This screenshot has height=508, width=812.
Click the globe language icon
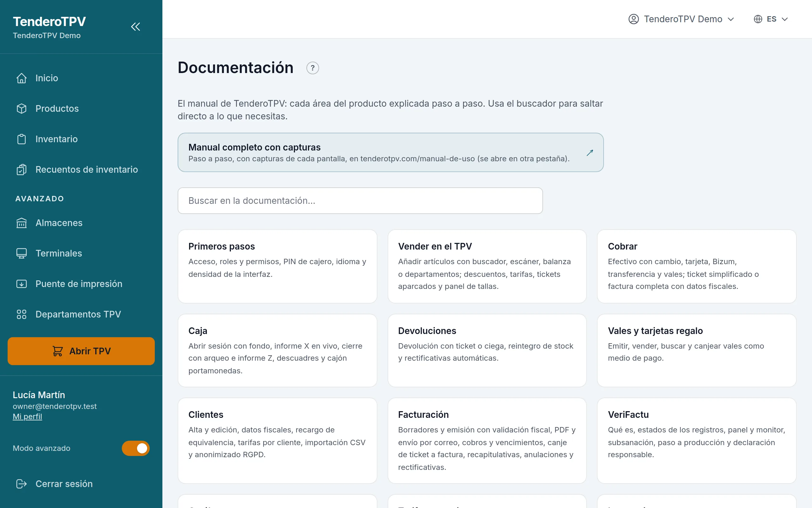[x=758, y=19]
